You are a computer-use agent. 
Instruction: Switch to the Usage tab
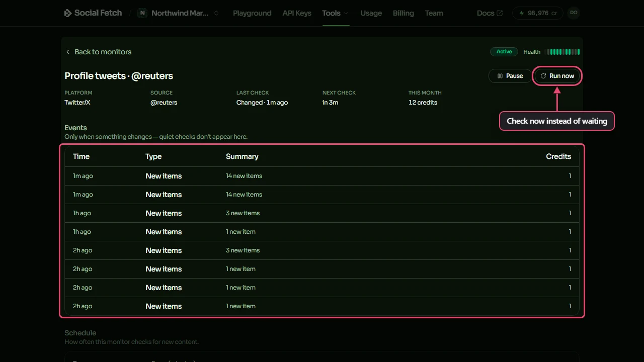pyautogui.click(x=371, y=13)
